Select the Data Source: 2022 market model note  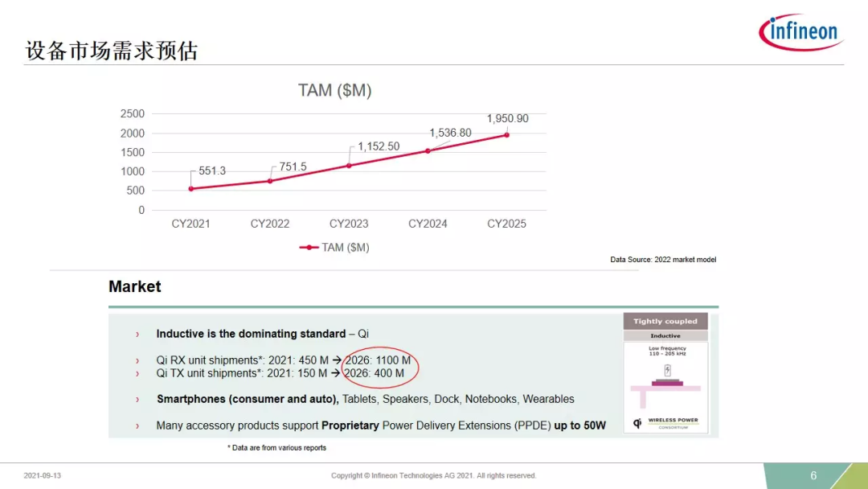tap(663, 259)
